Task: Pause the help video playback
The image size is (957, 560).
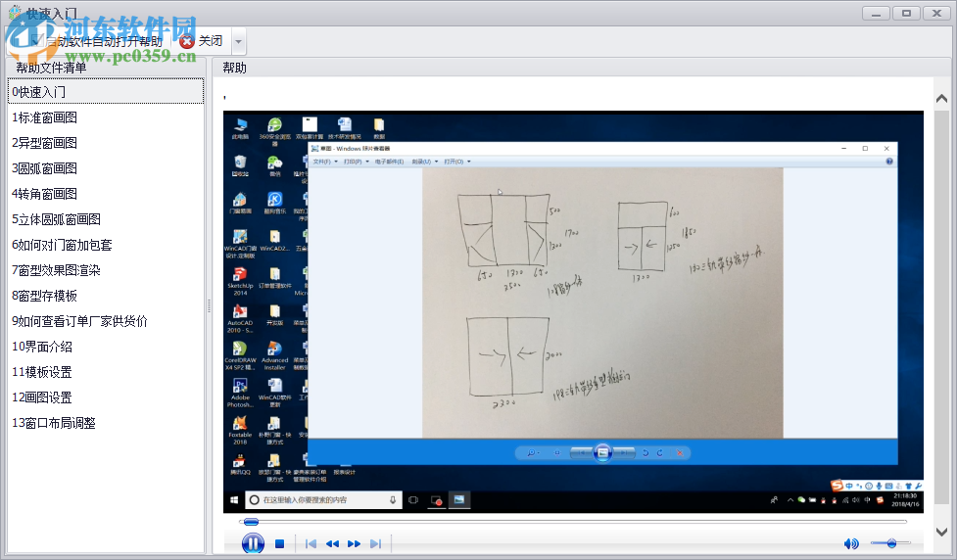Action: tap(253, 543)
